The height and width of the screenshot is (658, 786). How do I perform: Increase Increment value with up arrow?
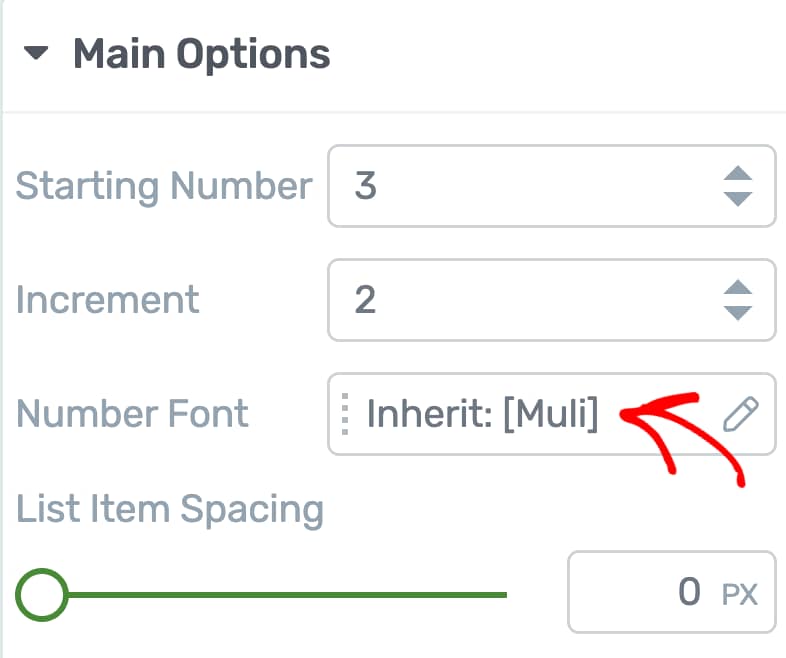click(x=738, y=287)
